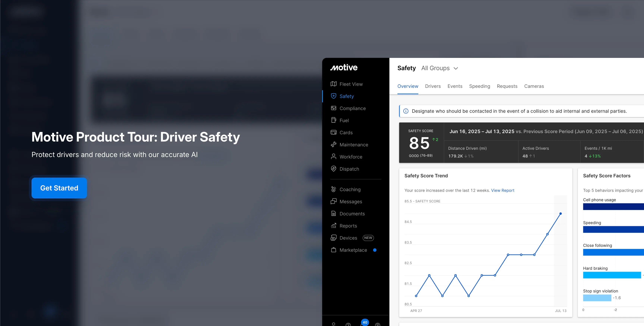Click the APR 27 axis label

click(416, 311)
